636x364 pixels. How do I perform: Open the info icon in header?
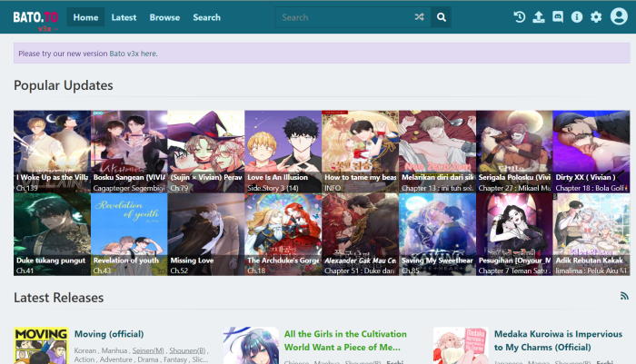[x=577, y=17]
